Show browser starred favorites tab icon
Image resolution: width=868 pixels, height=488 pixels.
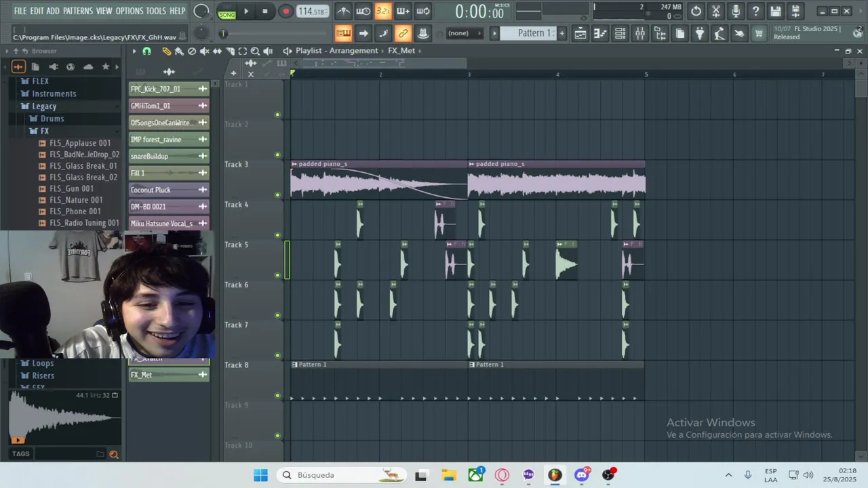105,66
